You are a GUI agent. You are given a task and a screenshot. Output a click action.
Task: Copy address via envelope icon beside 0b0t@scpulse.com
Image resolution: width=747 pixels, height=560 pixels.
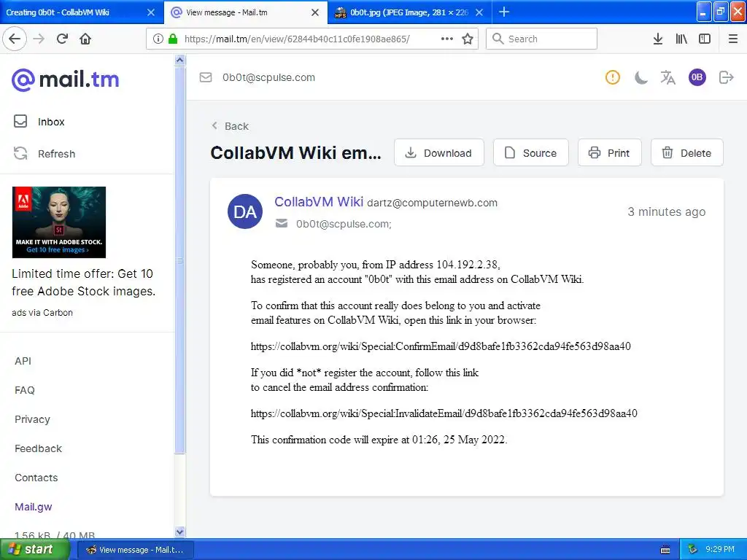206,77
